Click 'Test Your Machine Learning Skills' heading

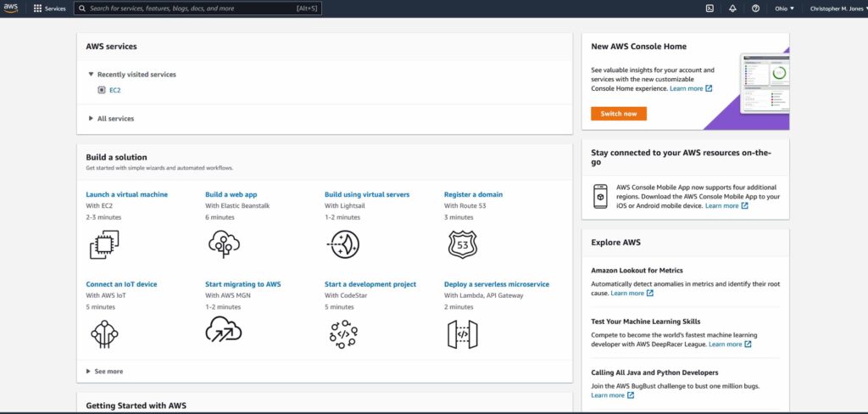coord(645,322)
